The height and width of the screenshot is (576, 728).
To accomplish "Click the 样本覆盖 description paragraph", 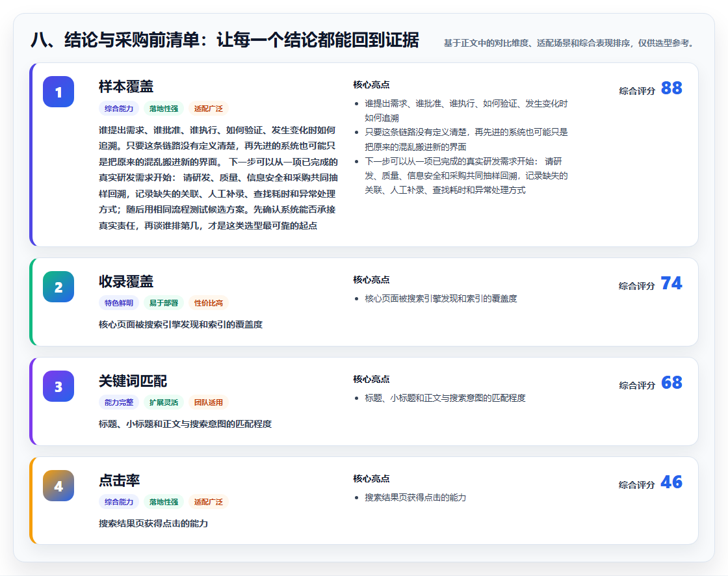I will tap(218, 178).
